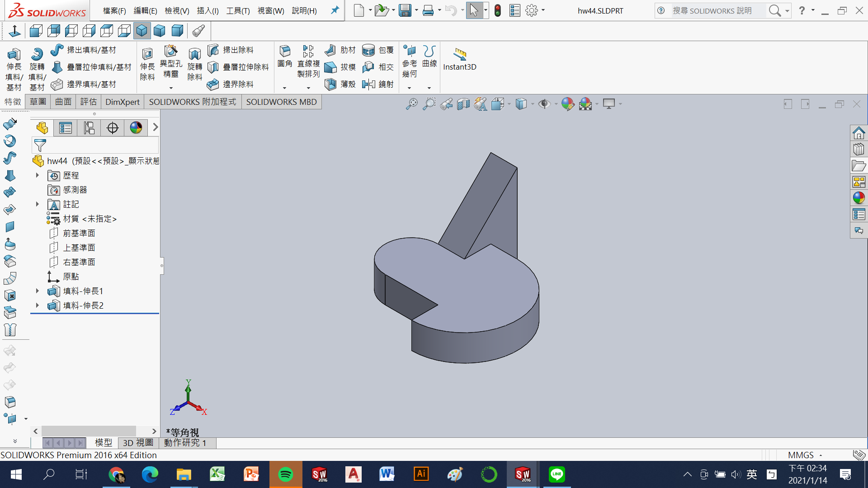Toggle the command manager pin icon
Screen dimensions: 868x488
pos(335,10)
